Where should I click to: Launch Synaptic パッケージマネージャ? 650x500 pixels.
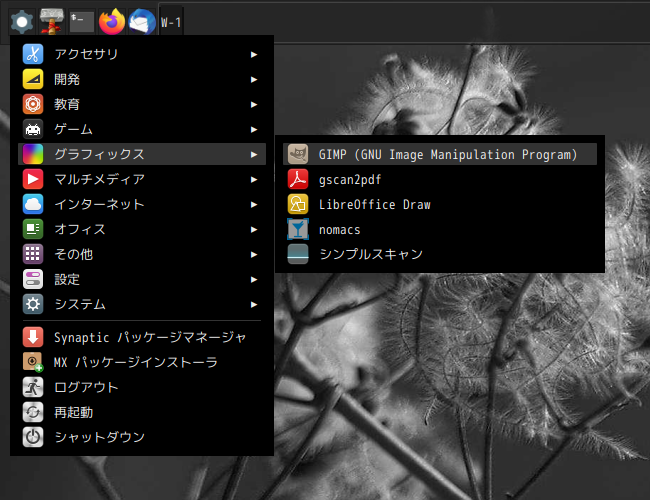(x=142, y=337)
